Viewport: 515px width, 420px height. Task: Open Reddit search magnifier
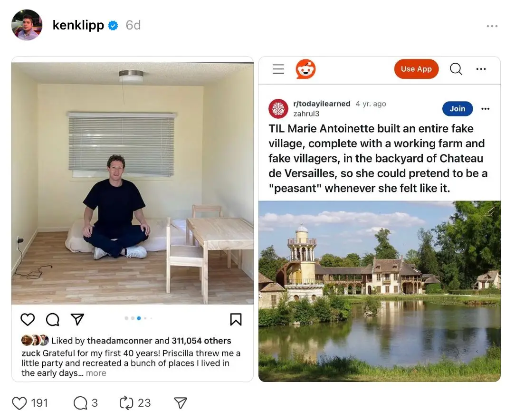click(x=456, y=69)
